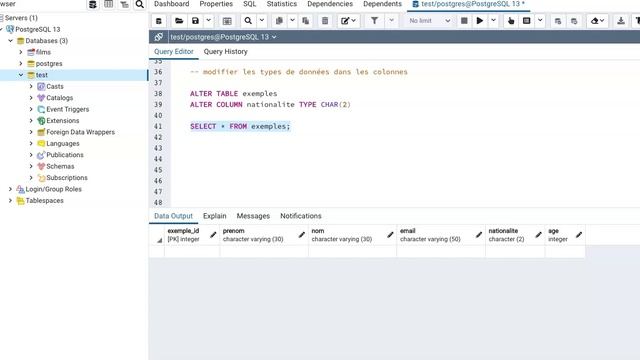Click the Paste rows icon

pyautogui.click(x=305, y=21)
